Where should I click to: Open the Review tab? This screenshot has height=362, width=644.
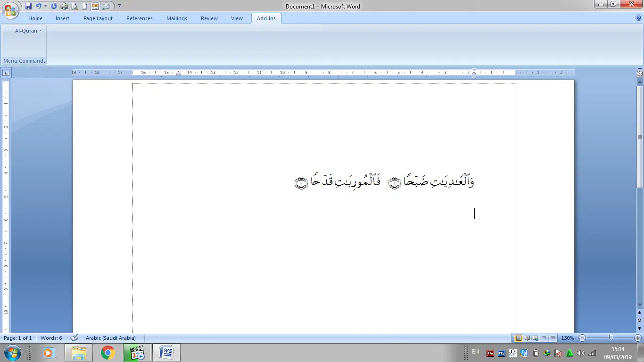[x=209, y=18]
